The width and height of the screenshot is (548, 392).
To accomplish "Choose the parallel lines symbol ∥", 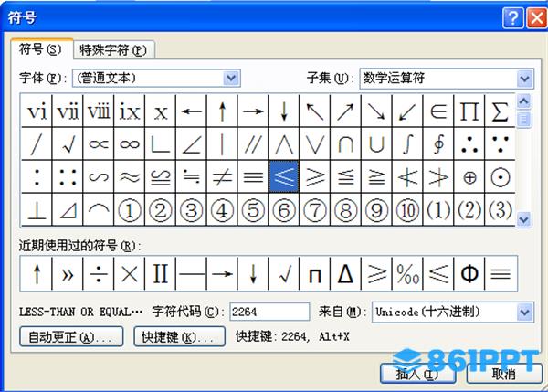I will (253, 143).
